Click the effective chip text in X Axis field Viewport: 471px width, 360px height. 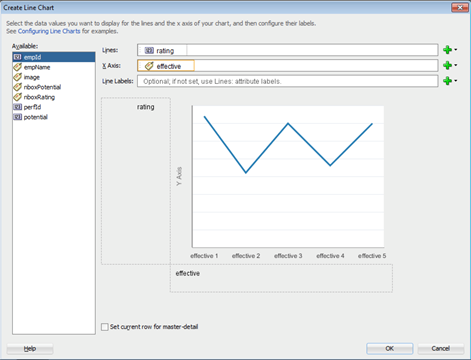(169, 66)
